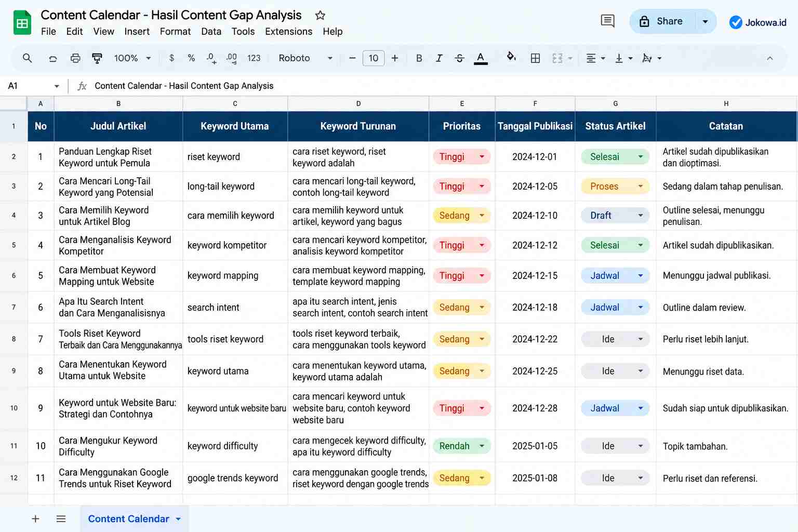Open the borders tool
Viewport: 798px width, 532px height.
[535, 58]
